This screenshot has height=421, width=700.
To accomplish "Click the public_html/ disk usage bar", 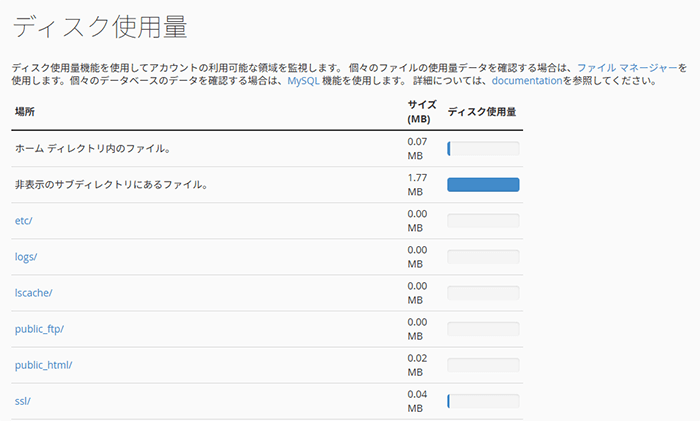I will (483, 365).
